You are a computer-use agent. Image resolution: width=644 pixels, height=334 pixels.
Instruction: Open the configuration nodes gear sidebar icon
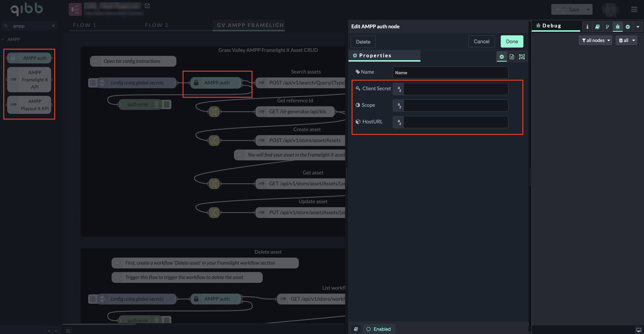(627, 27)
